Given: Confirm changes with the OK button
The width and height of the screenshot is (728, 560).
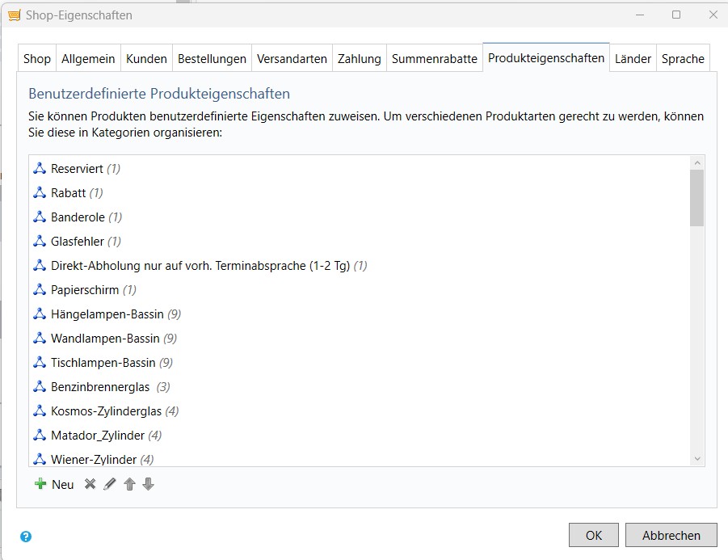Looking at the screenshot, I should pyautogui.click(x=594, y=534).
